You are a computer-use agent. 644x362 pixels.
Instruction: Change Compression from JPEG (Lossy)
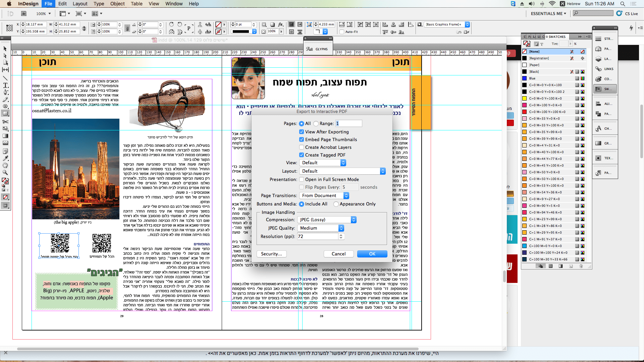(x=327, y=220)
